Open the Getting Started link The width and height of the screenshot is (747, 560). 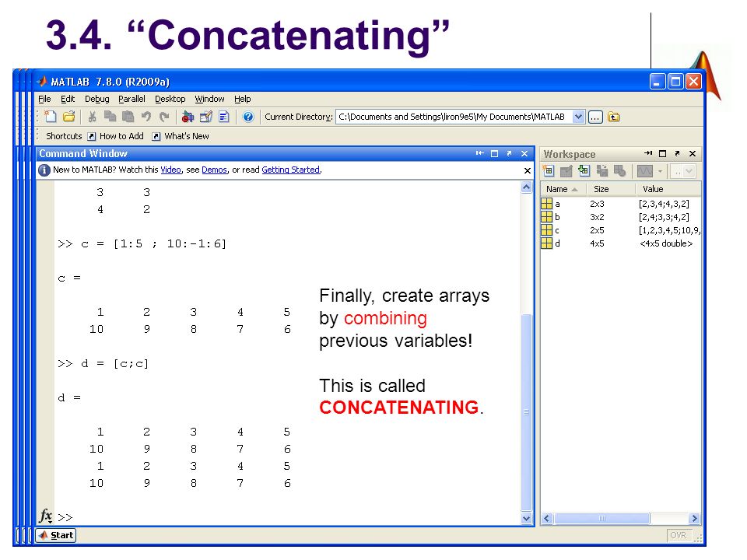pos(290,170)
